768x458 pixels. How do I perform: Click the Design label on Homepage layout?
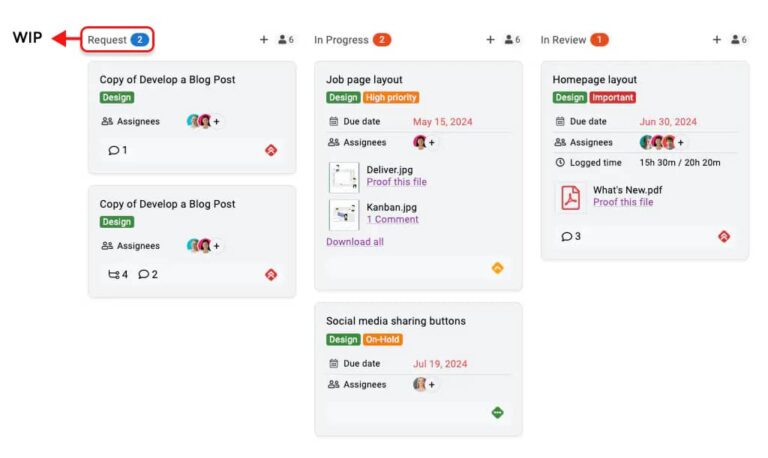point(570,97)
